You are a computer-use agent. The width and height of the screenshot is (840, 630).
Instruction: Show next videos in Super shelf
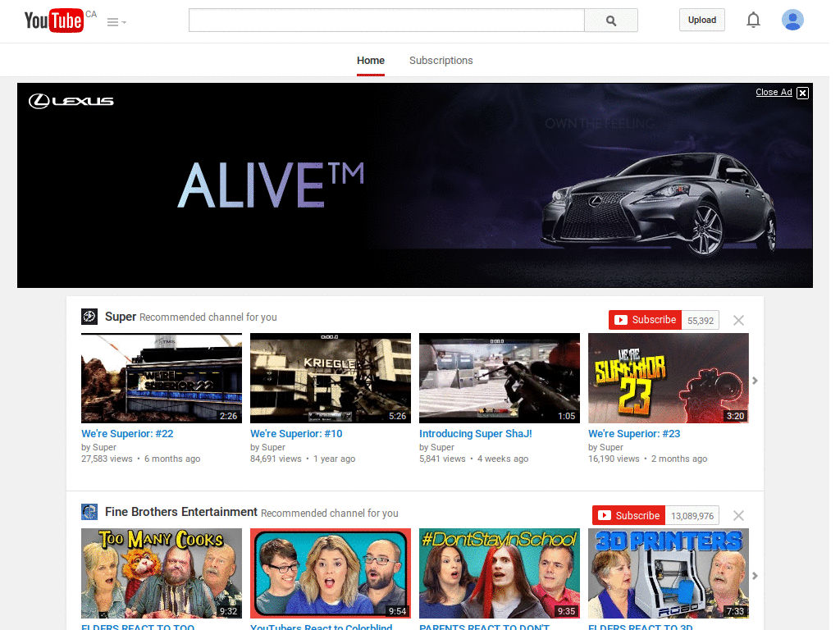point(755,381)
